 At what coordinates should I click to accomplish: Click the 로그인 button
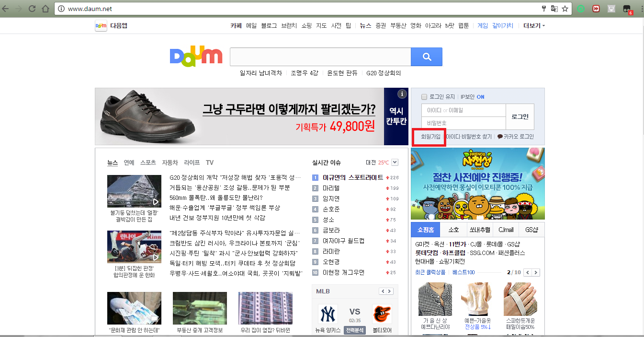[520, 116]
